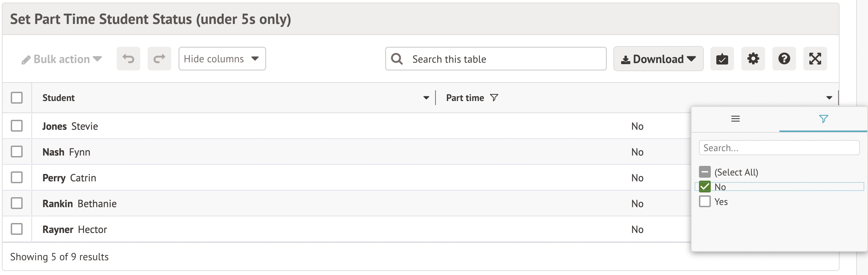Viewport: 868px width, 275px height.
Task: Click the undo arrow icon
Action: click(x=128, y=59)
